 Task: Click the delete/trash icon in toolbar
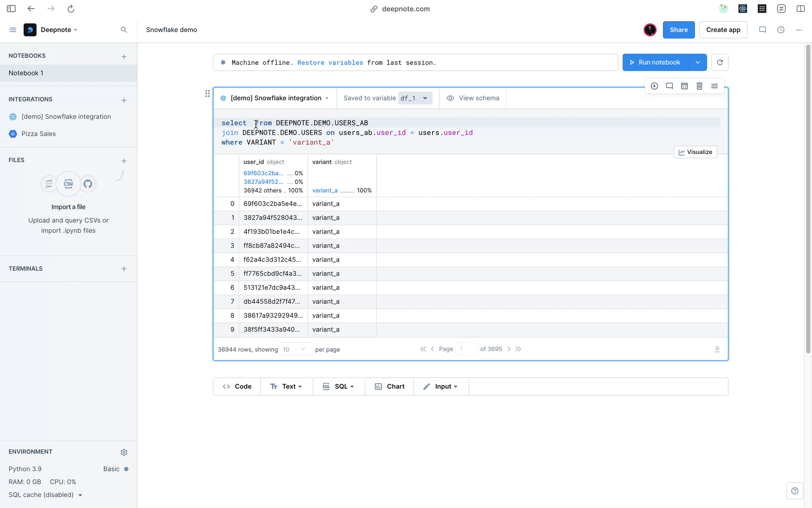point(699,86)
